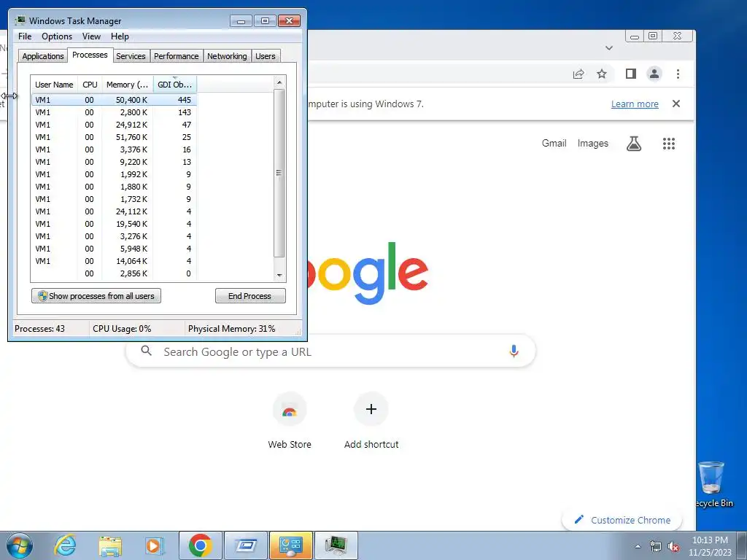Click the Task Manager taskbar icon
747x560 pixels.
[x=336, y=545]
